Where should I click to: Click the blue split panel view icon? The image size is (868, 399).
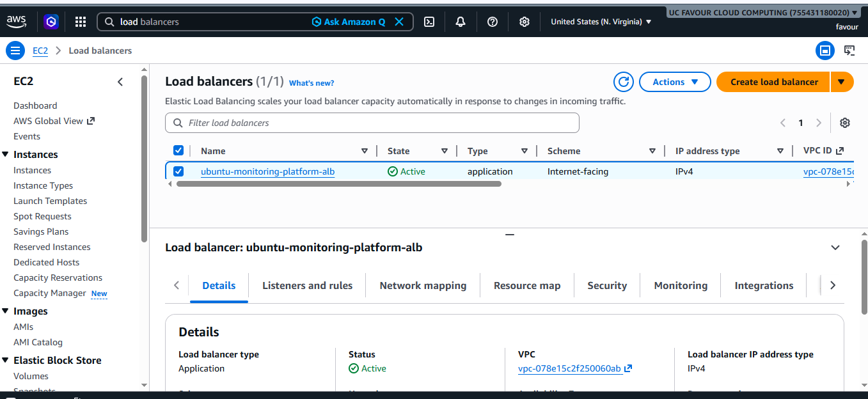825,51
